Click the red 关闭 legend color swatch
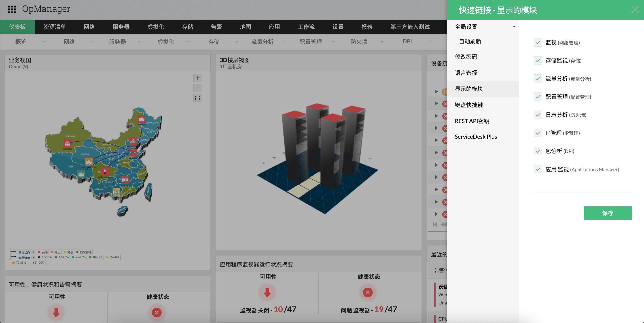This screenshot has width=644, height=323. [x=39, y=252]
